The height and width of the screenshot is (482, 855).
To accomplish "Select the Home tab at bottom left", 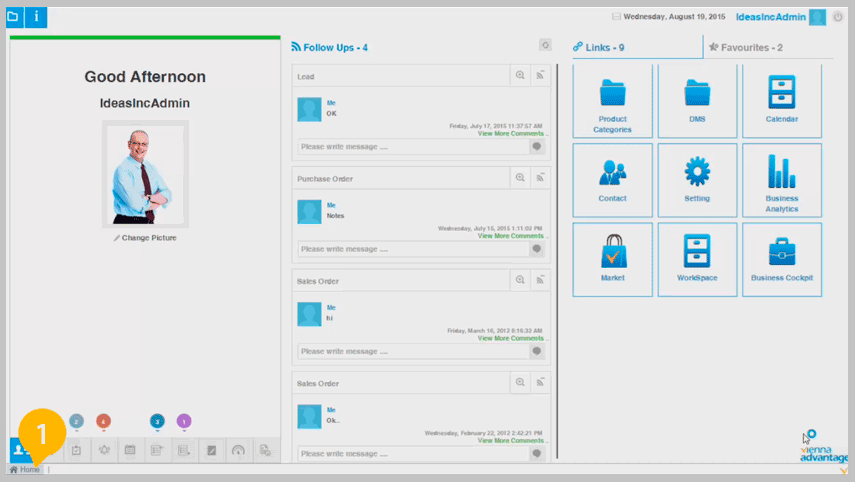I will [x=25, y=469].
